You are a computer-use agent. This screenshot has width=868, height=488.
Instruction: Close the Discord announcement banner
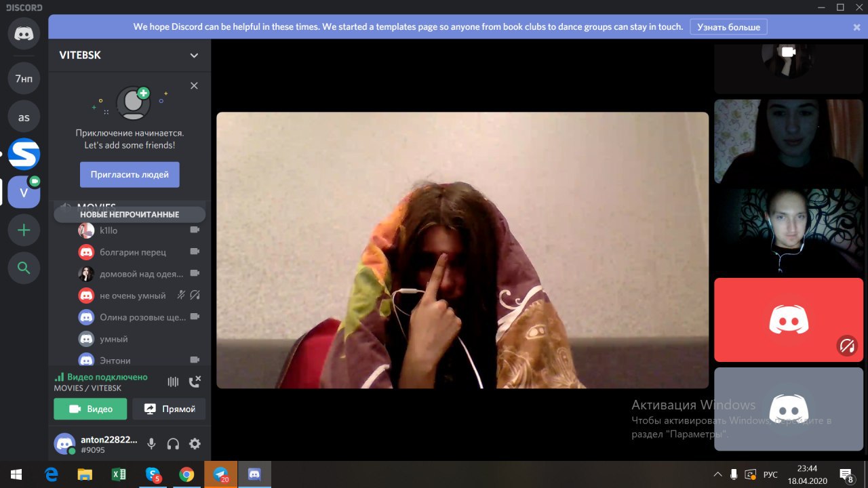856,27
